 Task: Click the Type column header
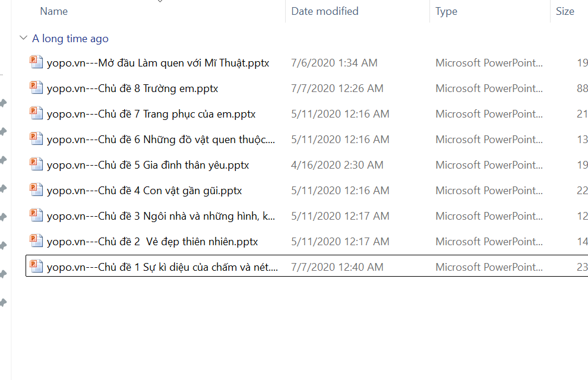(x=446, y=11)
